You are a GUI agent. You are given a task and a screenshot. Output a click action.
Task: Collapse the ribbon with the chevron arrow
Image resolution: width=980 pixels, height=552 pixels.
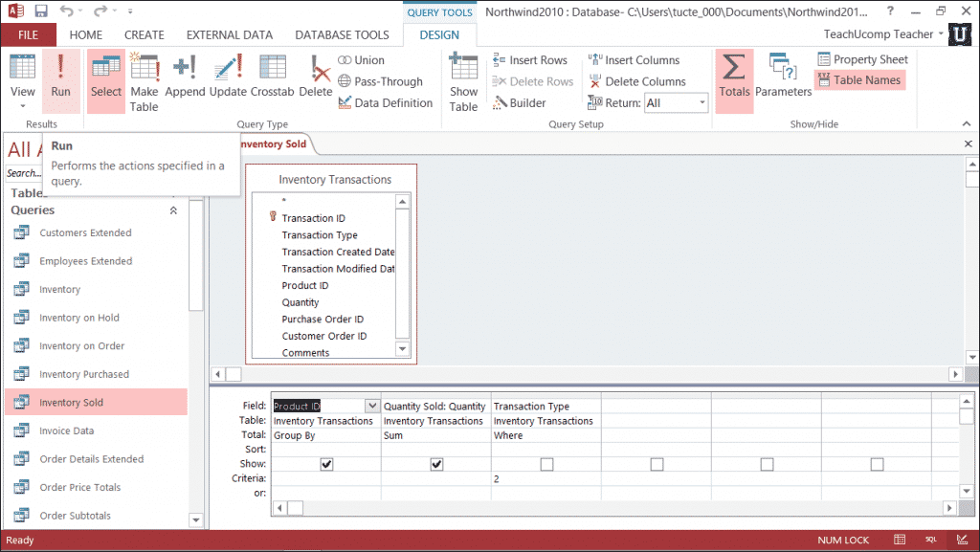tap(967, 123)
